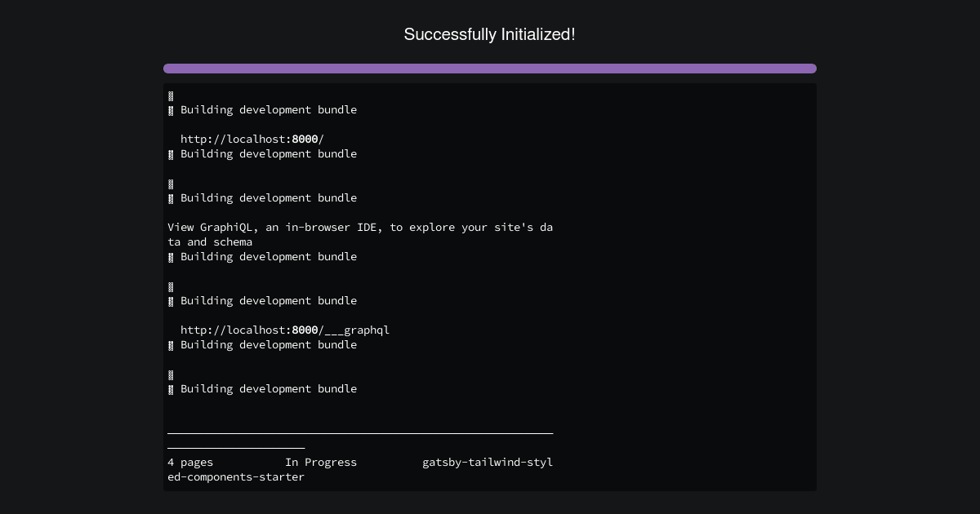The width and height of the screenshot is (980, 514).
Task: Click the lone spinner glyph just above the last Building line
Action: [171, 374]
